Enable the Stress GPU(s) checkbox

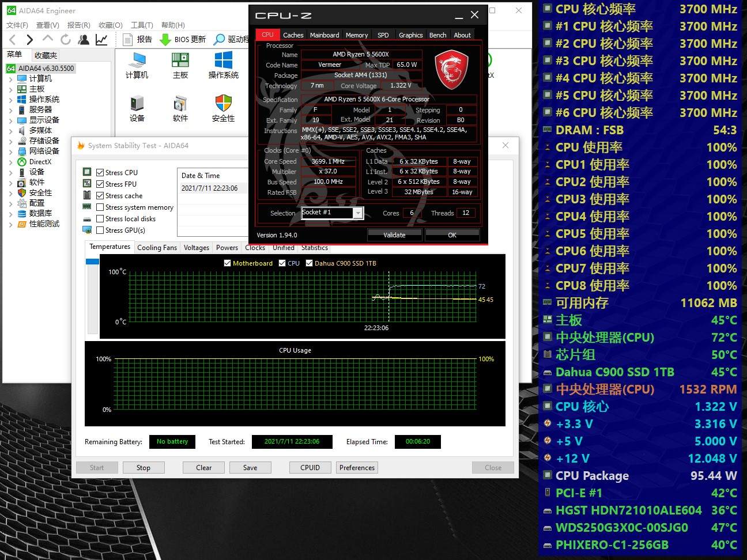[x=100, y=230]
